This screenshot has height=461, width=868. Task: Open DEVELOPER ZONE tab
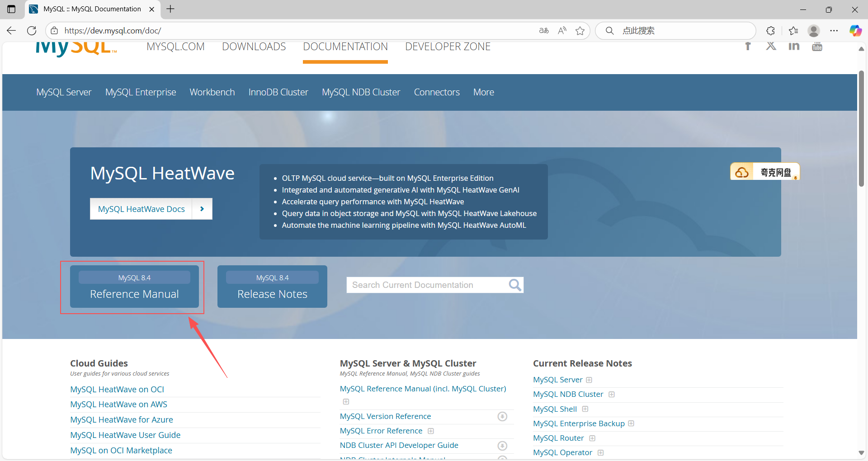tap(448, 47)
